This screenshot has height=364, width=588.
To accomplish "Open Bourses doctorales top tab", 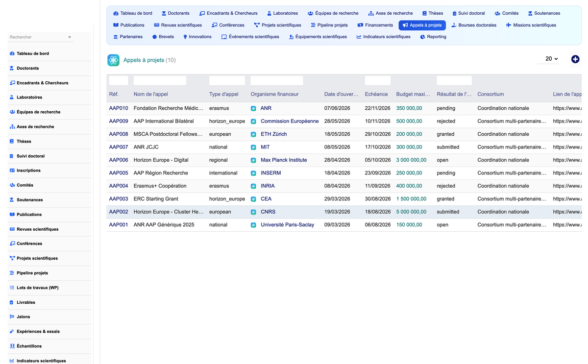I will pos(474,25).
